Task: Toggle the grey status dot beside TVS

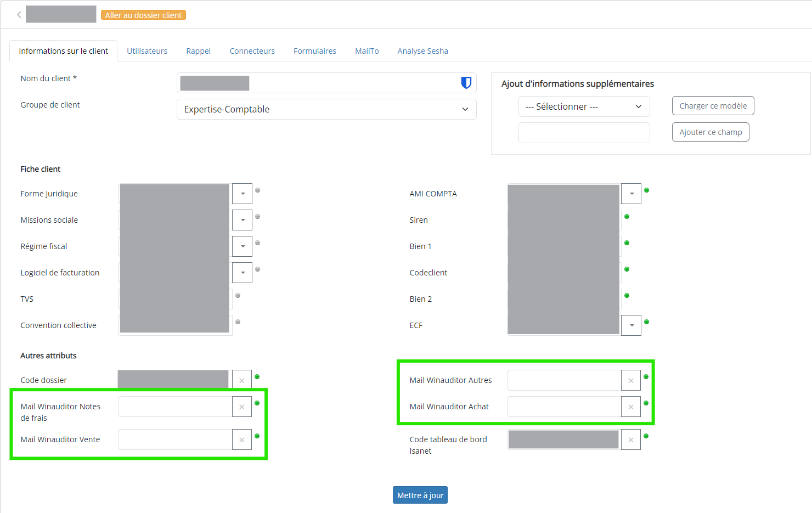Action: point(238,296)
